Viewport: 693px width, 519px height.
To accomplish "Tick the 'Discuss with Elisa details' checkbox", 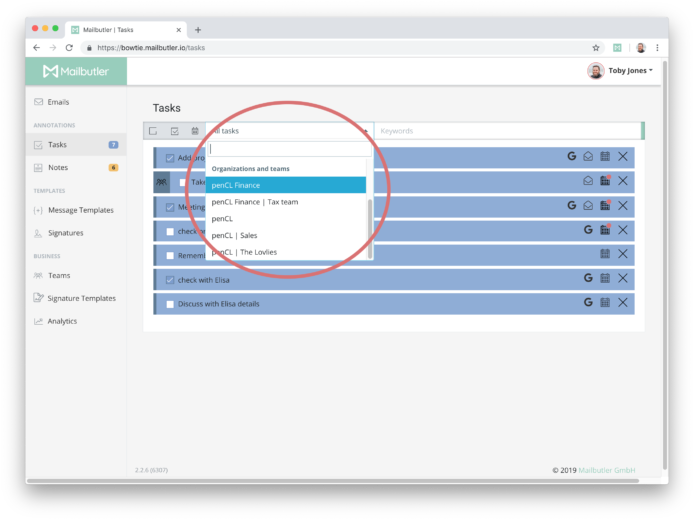I will 170,304.
